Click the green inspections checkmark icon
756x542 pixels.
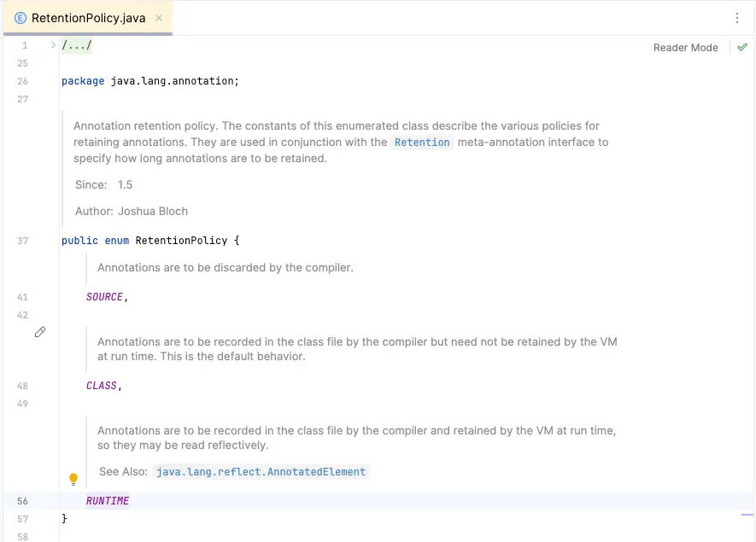(742, 47)
